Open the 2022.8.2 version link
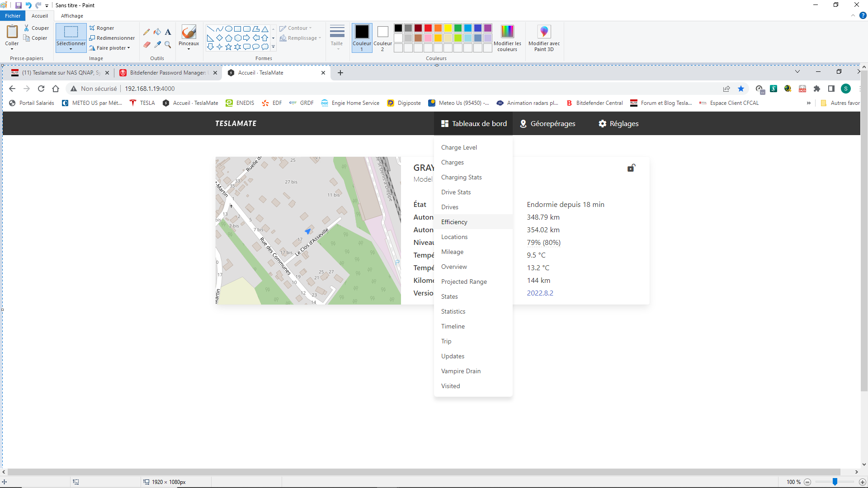 540,293
